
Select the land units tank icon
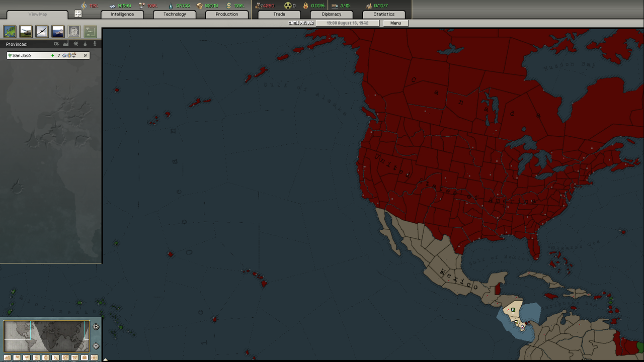click(26, 32)
